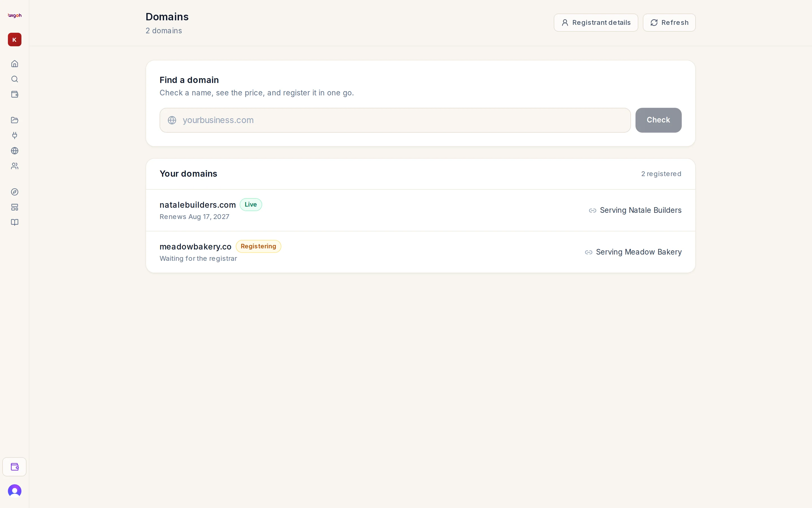The width and height of the screenshot is (812, 508).
Task: Open the book docs icon
Action: click(x=14, y=222)
